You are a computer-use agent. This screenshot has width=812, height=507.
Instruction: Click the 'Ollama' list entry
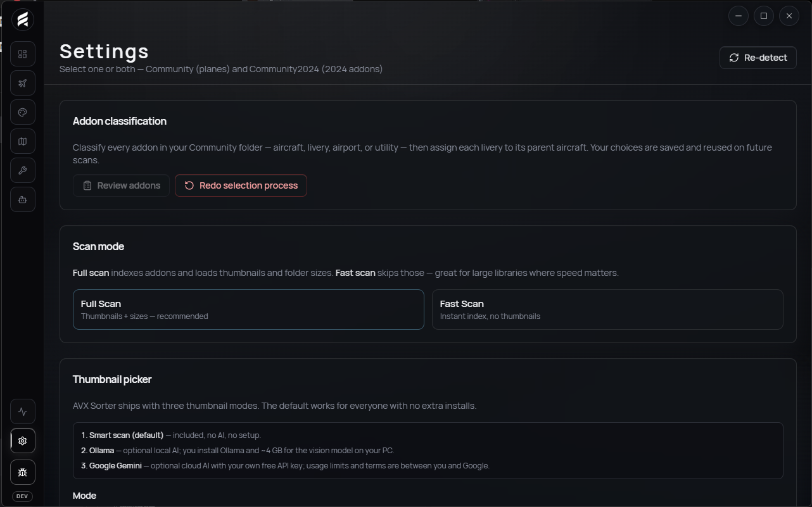[x=238, y=450]
